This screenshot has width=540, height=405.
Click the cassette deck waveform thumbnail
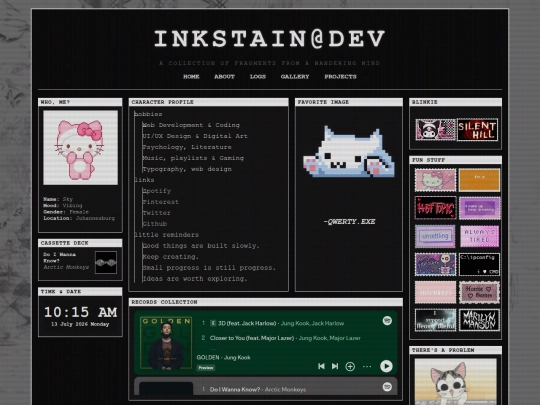[106, 263]
